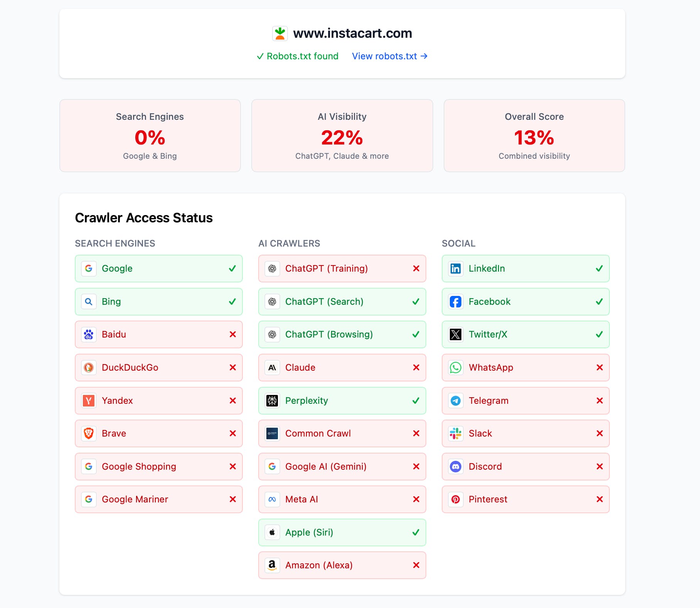
Task: Click the OpenAI icon for ChatGPT (Browsing)
Action: coord(272,334)
